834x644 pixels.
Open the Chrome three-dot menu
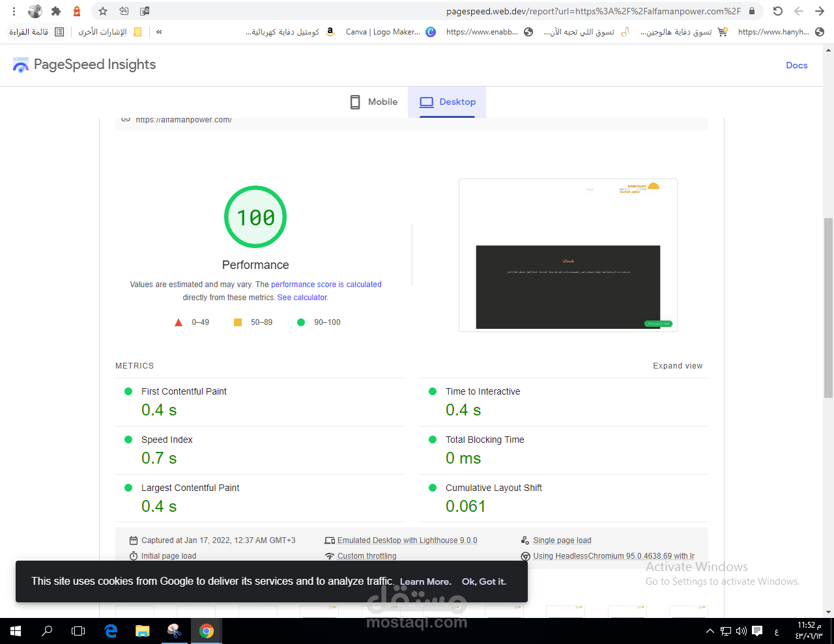click(x=13, y=11)
